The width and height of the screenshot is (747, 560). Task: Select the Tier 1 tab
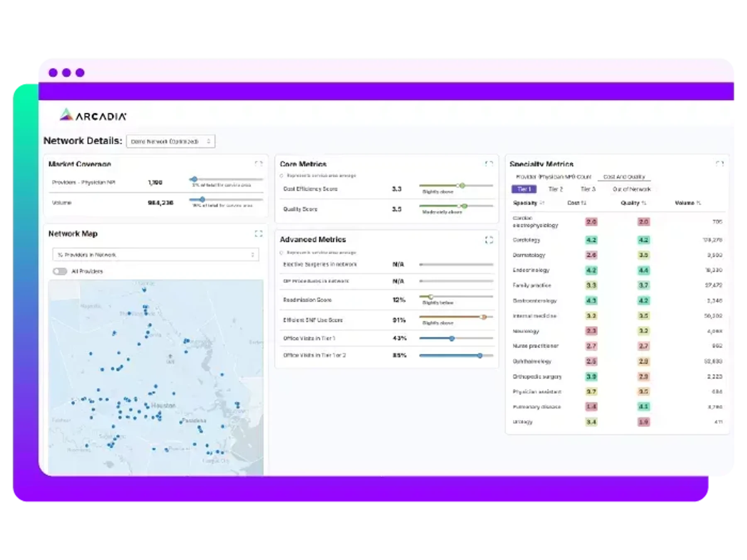[x=524, y=189]
